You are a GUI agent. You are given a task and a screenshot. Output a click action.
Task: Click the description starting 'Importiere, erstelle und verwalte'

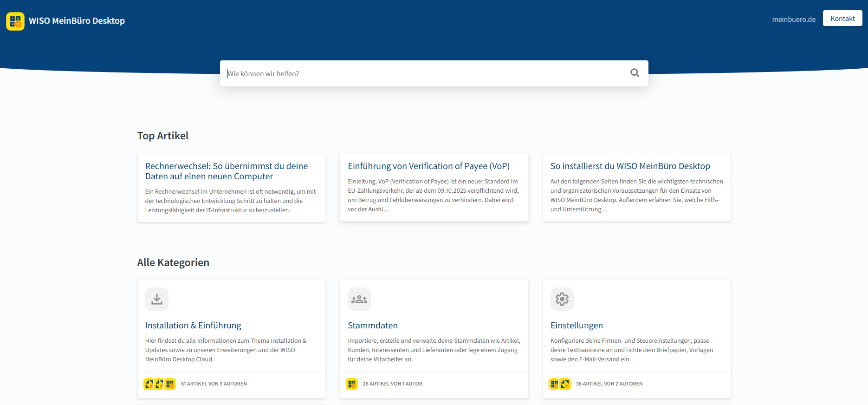click(x=434, y=350)
